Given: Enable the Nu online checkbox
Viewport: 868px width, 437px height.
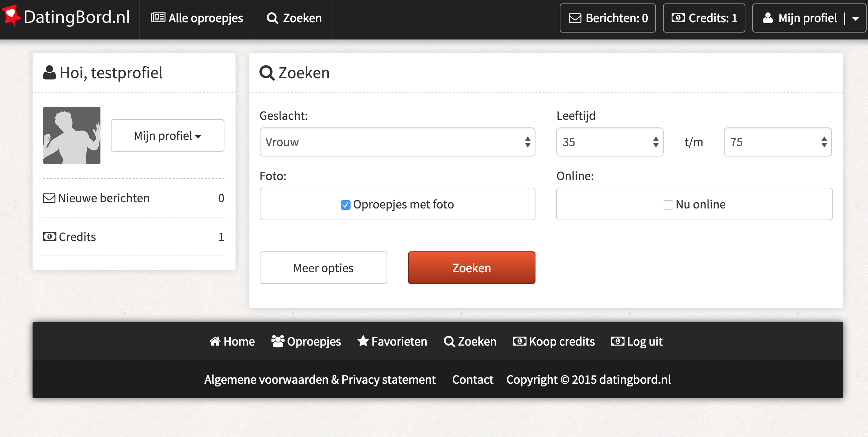Looking at the screenshot, I should click(668, 205).
